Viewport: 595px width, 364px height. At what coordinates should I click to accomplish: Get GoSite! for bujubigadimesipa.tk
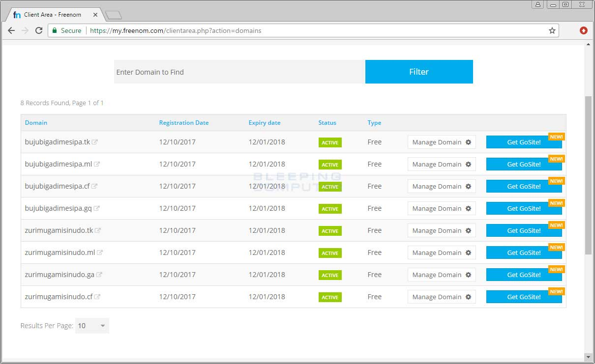coord(524,142)
